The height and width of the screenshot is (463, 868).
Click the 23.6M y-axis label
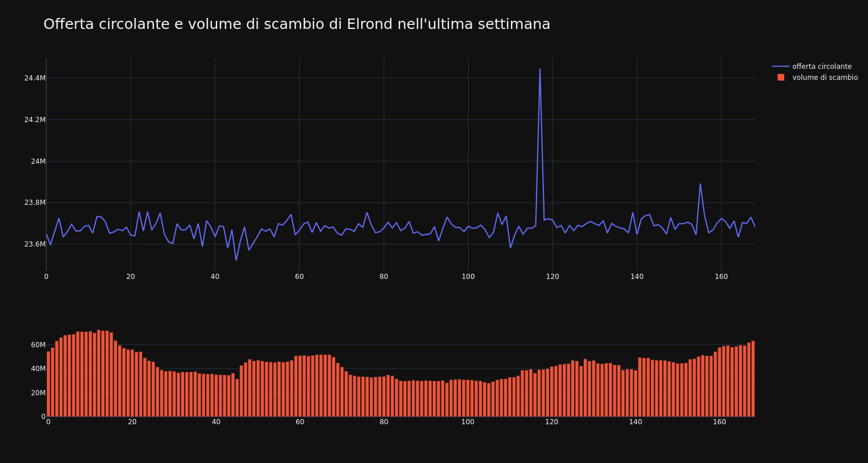35,244
